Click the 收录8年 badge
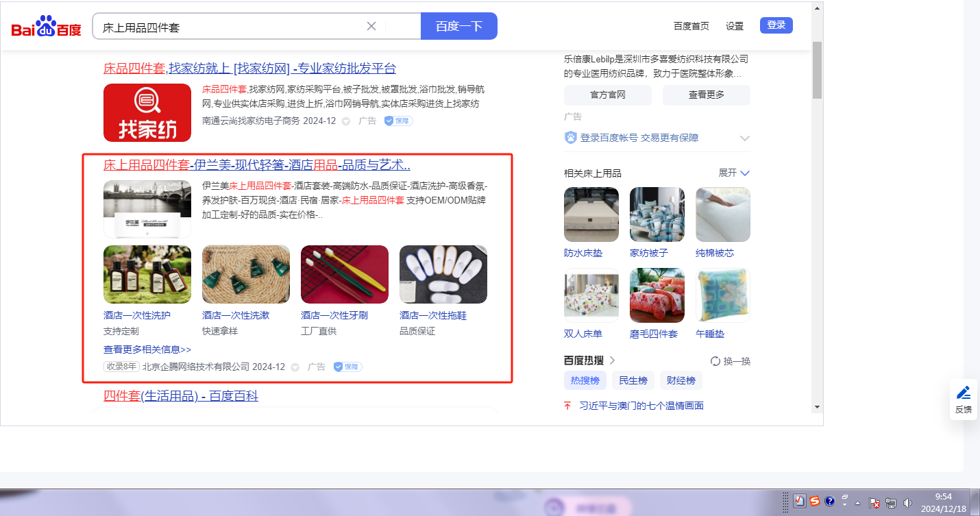 (x=121, y=367)
